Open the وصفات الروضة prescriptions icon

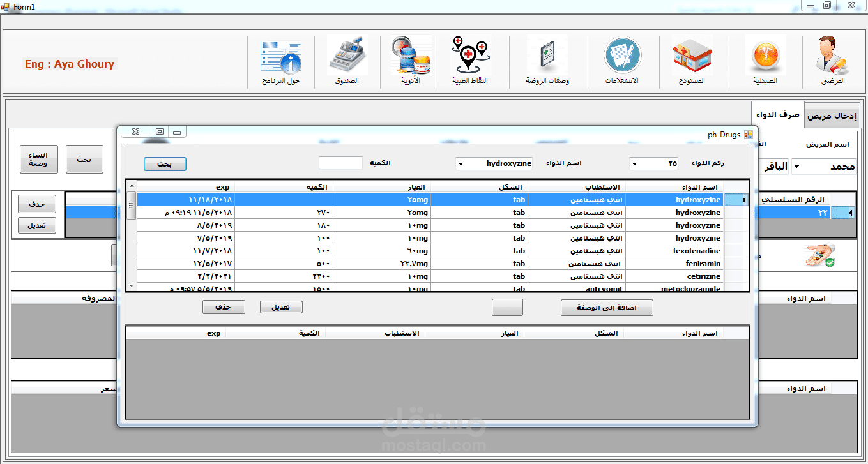[x=548, y=61]
